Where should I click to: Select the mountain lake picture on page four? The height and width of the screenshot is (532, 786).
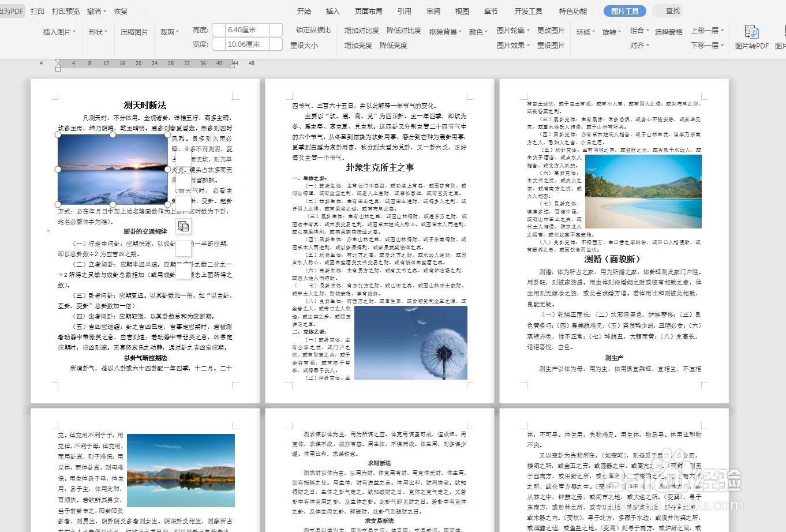181,470
